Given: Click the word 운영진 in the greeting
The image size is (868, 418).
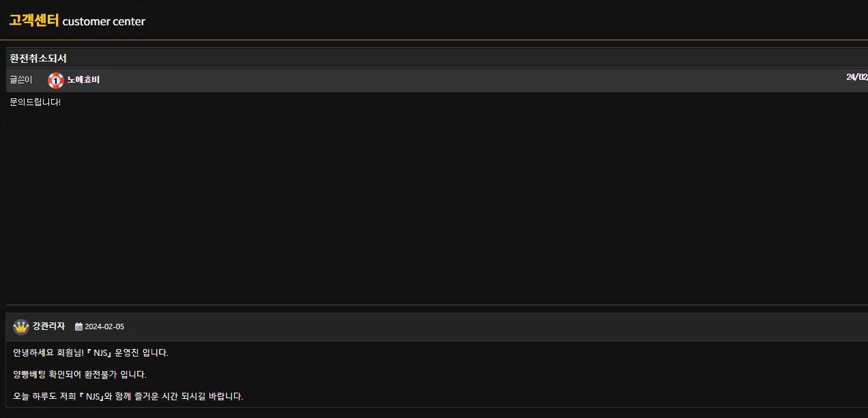Looking at the screenshot, I should 128,353.
